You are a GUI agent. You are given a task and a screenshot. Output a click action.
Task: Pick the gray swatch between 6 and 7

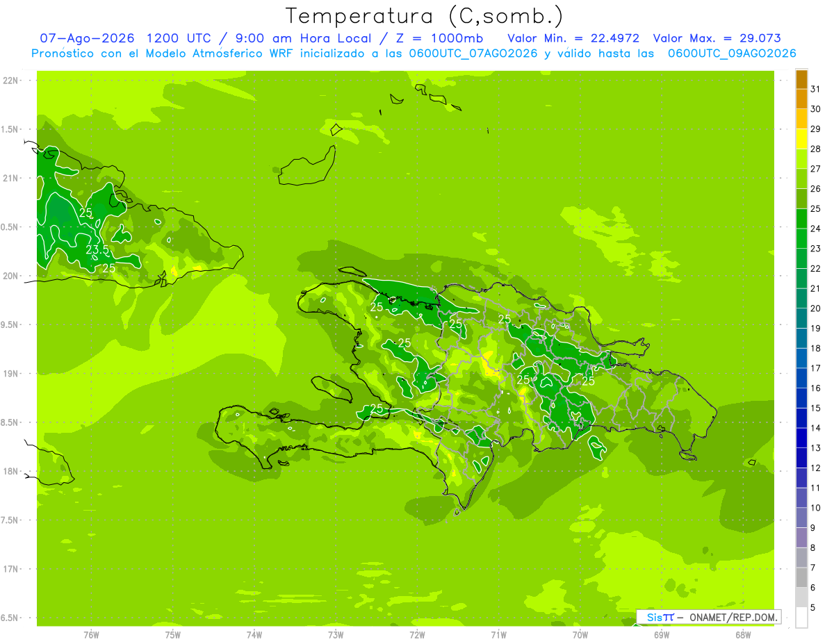[x=801, y=578]
